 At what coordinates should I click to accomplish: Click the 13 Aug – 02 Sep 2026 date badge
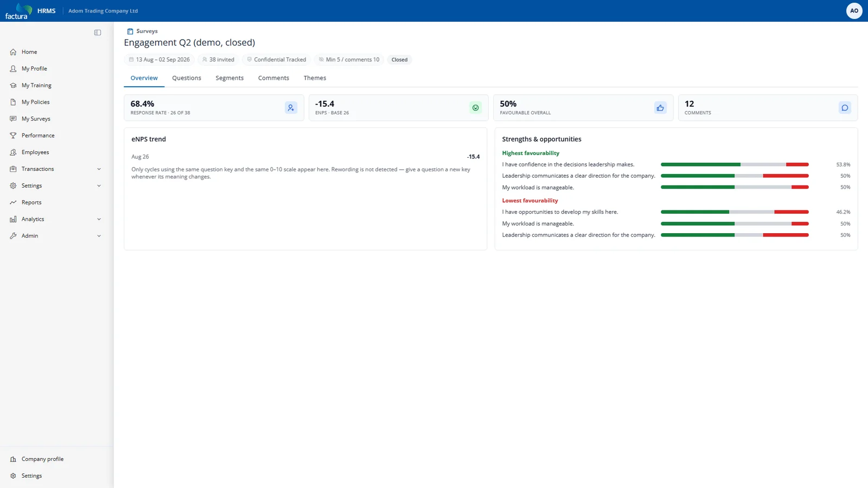pos(159,60)
